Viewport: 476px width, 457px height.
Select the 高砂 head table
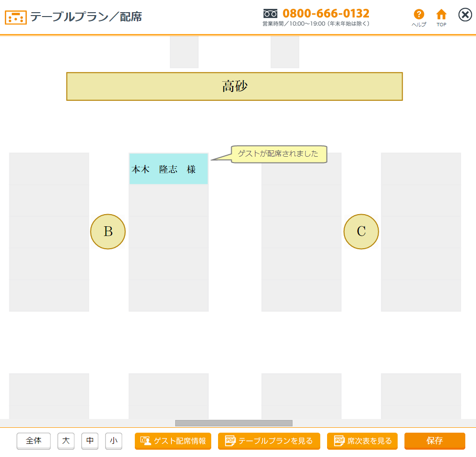click(x=235, y=87)
